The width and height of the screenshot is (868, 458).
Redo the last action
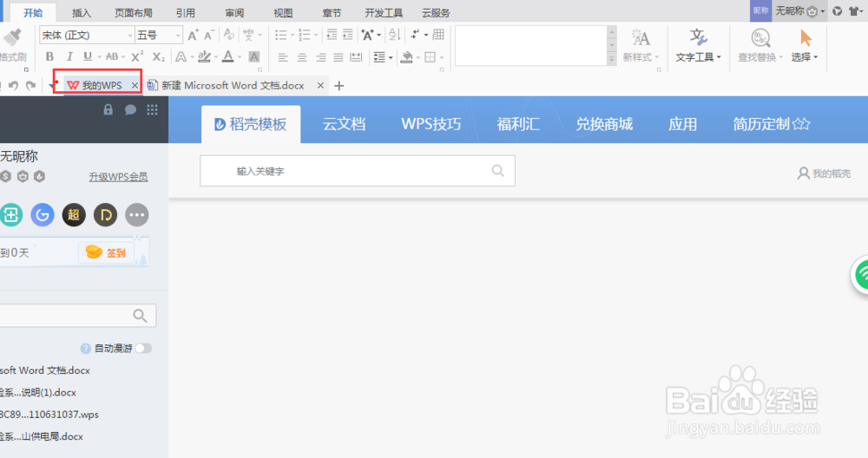coord(31,85)
